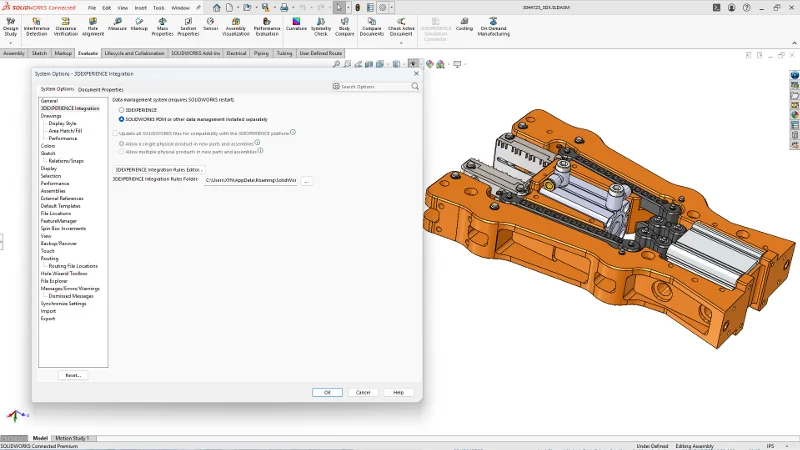800x450 pixels.
Task: Click 3DEXPERIENCE Integration Rules Editor button
Action: (x=159, y=170)
